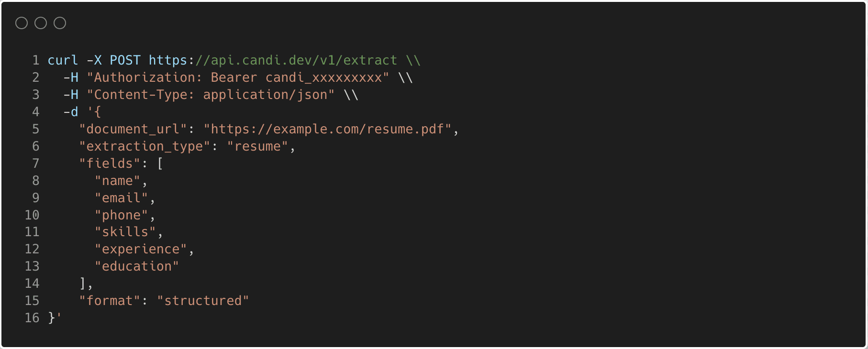Click the "education" field entry
The width and height of the screenshot is (868, 349).
tap(137, 266)
